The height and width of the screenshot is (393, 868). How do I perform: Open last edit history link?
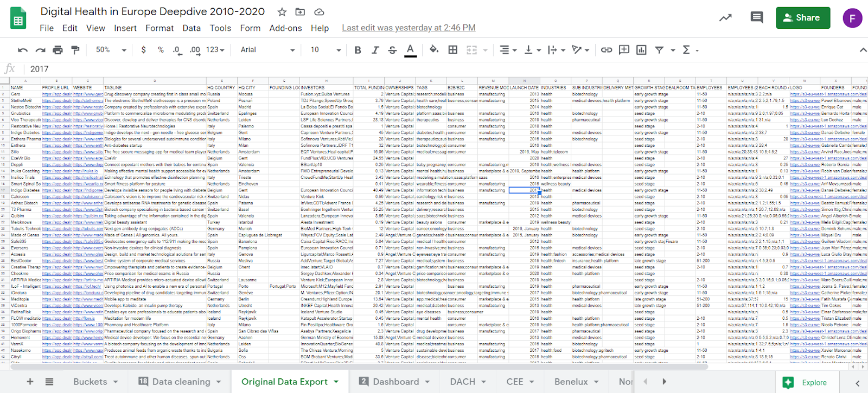409,28
